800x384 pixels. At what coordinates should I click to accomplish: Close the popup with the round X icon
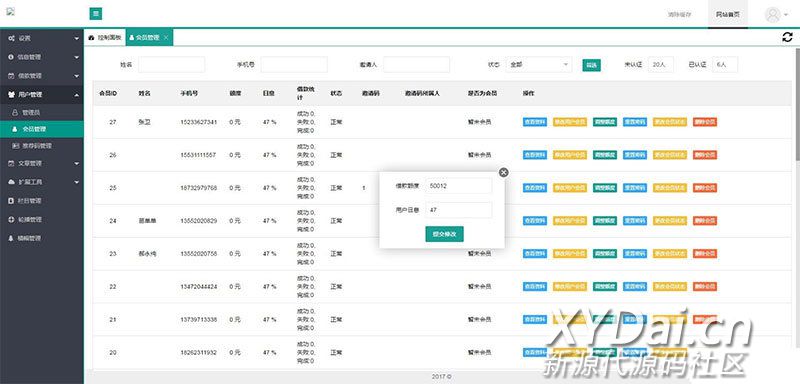pyautogui.click(x=504, y=172)
